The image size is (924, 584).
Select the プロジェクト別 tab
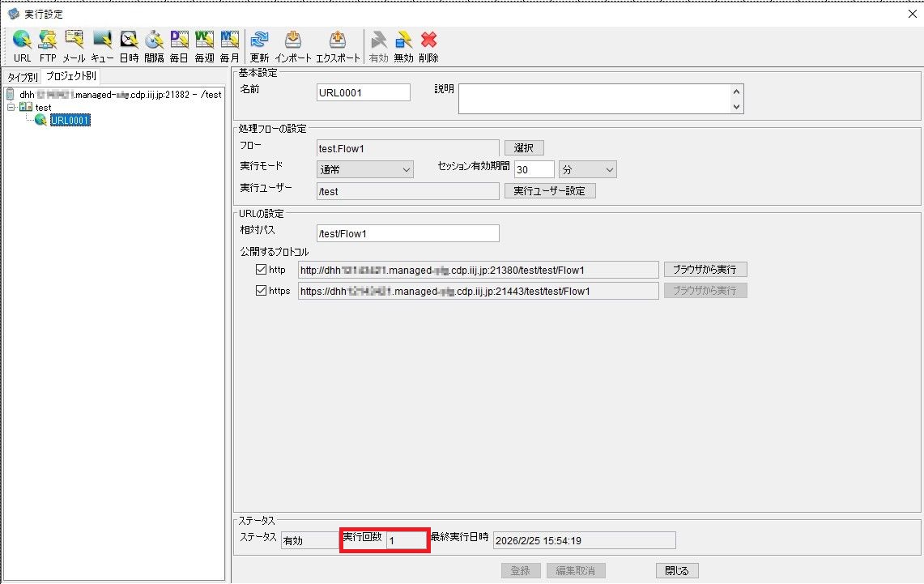click(70, 77)
